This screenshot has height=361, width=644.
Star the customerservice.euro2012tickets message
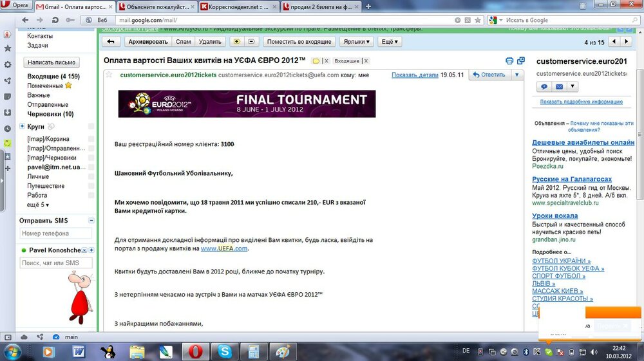click(x=109, y=75)
